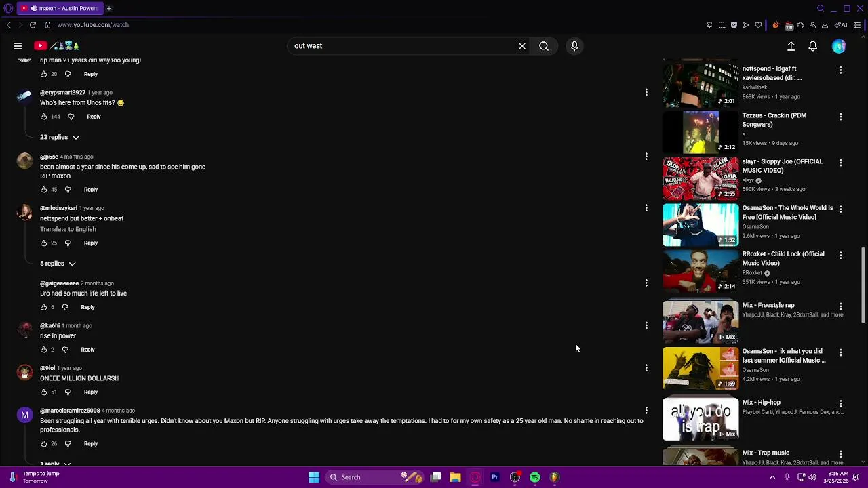The width and height of the screenshot is (868, 488).
Task: Open the extensions puzzle piece icon
Action: point(800,25)
